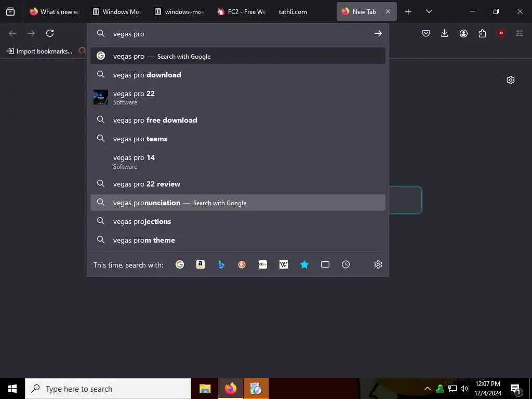
Task: Open the Extensions puzzle icon
Action: (482, 33)
